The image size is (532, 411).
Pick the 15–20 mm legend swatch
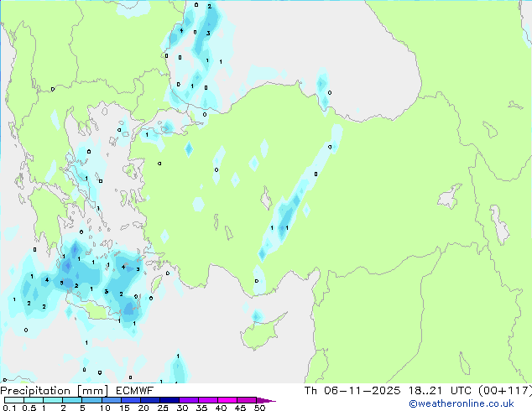point(130,400)
